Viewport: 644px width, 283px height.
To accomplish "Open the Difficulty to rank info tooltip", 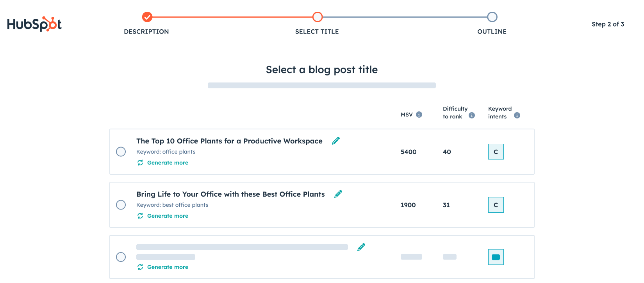I will [471, 115].
